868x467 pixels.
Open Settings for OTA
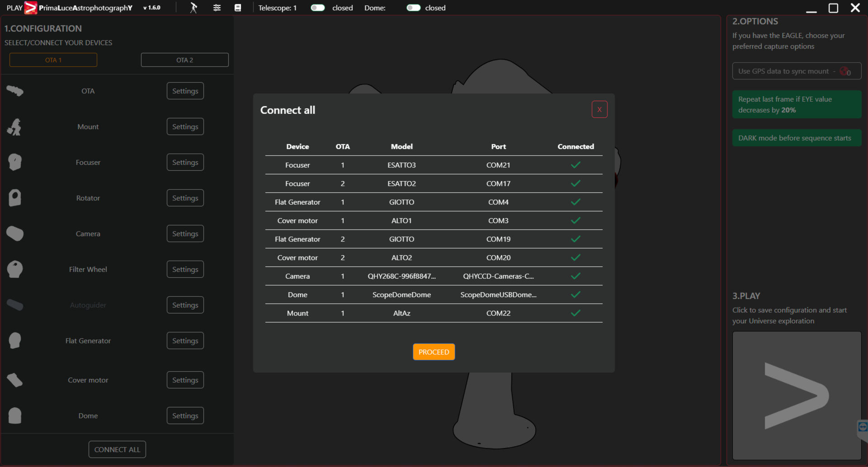click(x=185, y=91)
